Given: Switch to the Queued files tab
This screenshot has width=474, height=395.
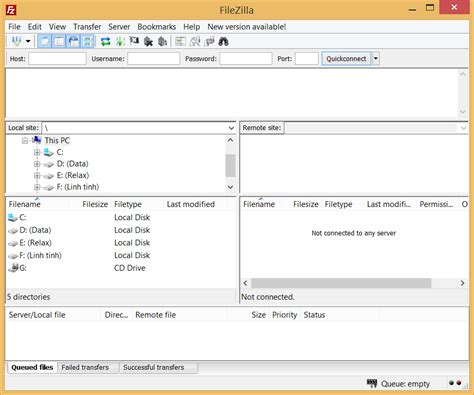Looking at the screenshot, I should (x=32, y=367).
